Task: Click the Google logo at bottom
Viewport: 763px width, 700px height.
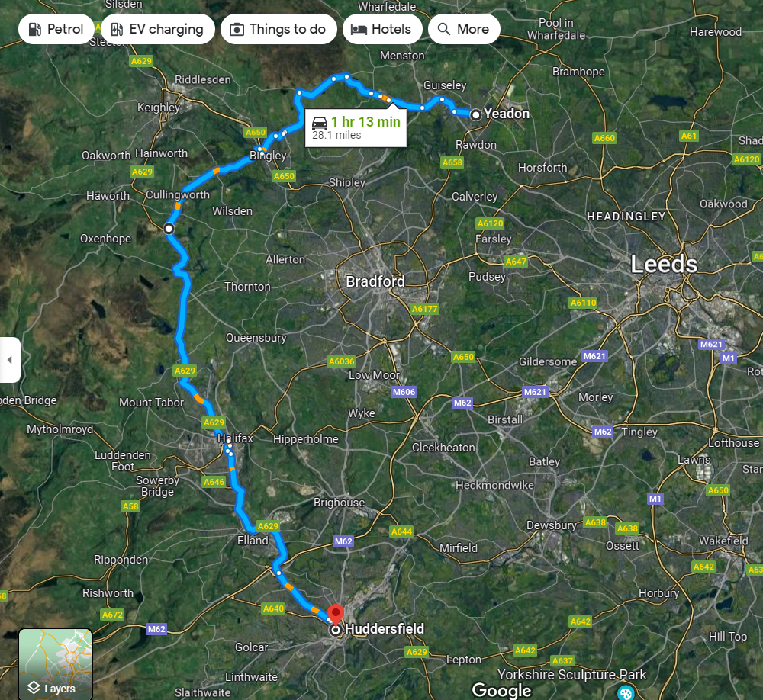Action: (502, 690)
